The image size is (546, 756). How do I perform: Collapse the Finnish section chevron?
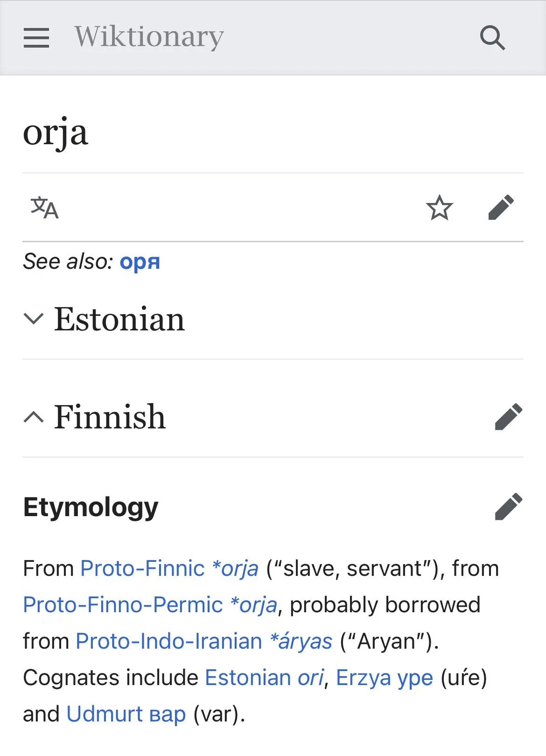coord(34,417)
